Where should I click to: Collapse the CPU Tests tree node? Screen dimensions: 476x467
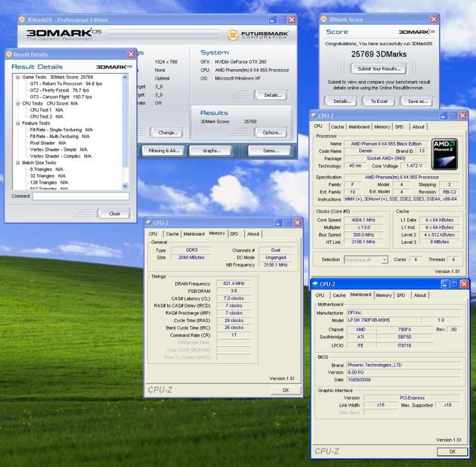[x=18, y=104]
